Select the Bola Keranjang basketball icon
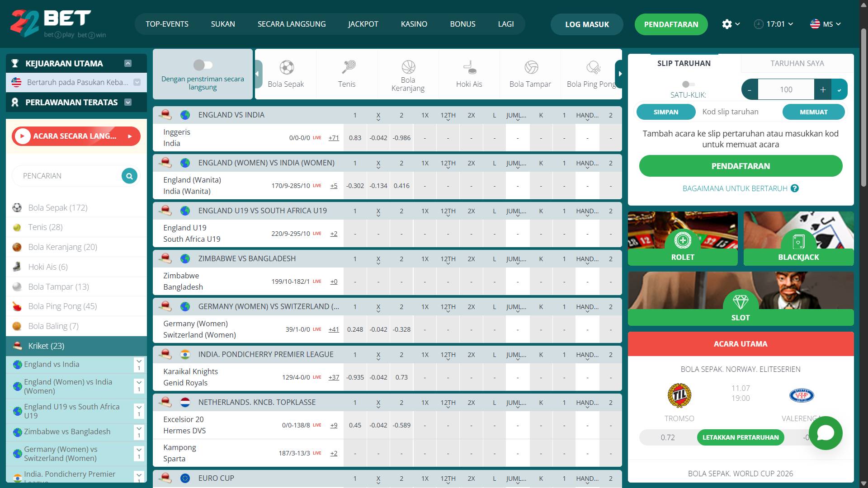The width and height of the screenshot is (868, 488). point(408,67)
